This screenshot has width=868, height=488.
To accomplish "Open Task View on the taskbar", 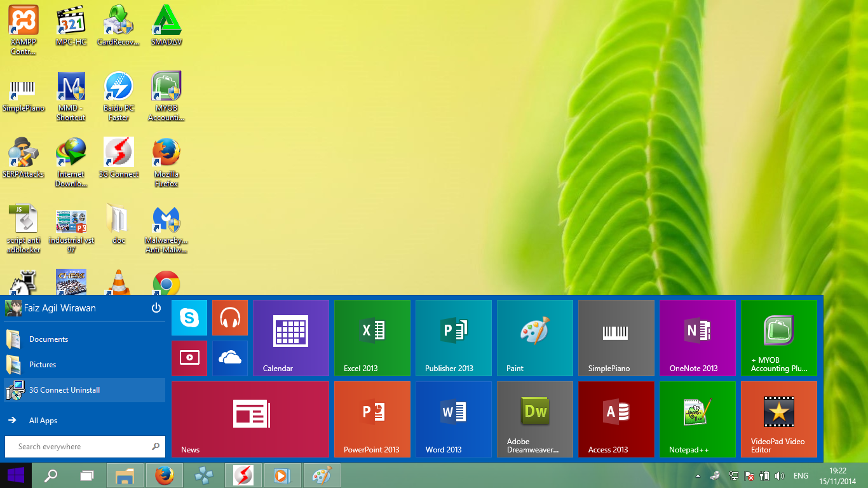I will coord(87,475).
